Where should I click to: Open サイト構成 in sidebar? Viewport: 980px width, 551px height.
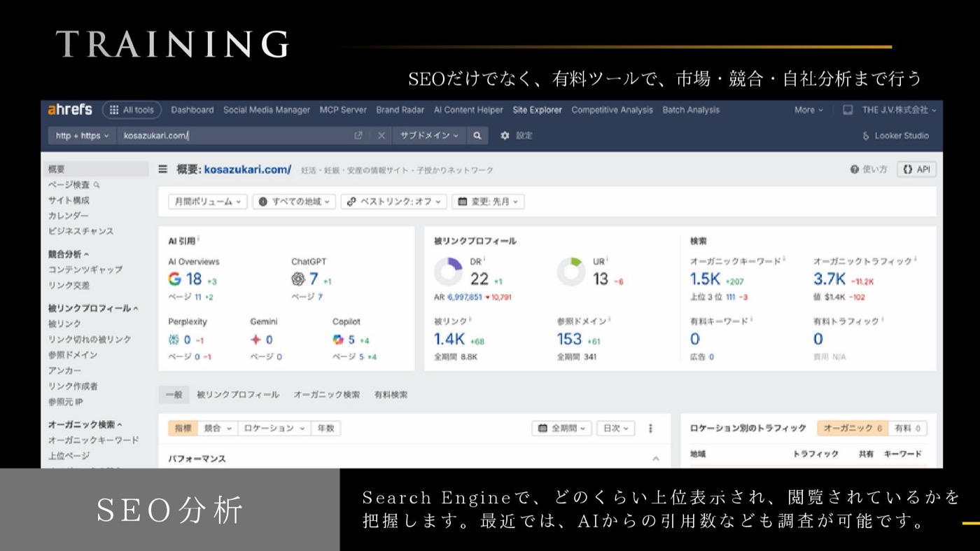tap(69, 200)
